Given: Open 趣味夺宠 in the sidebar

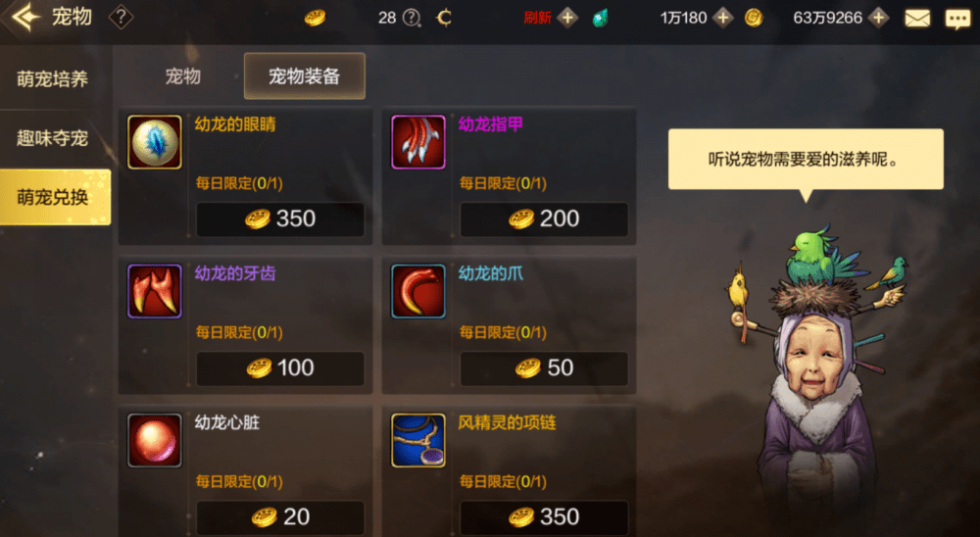Looking at the screenshot, I should pyautogui.click(x=53, y=138).
